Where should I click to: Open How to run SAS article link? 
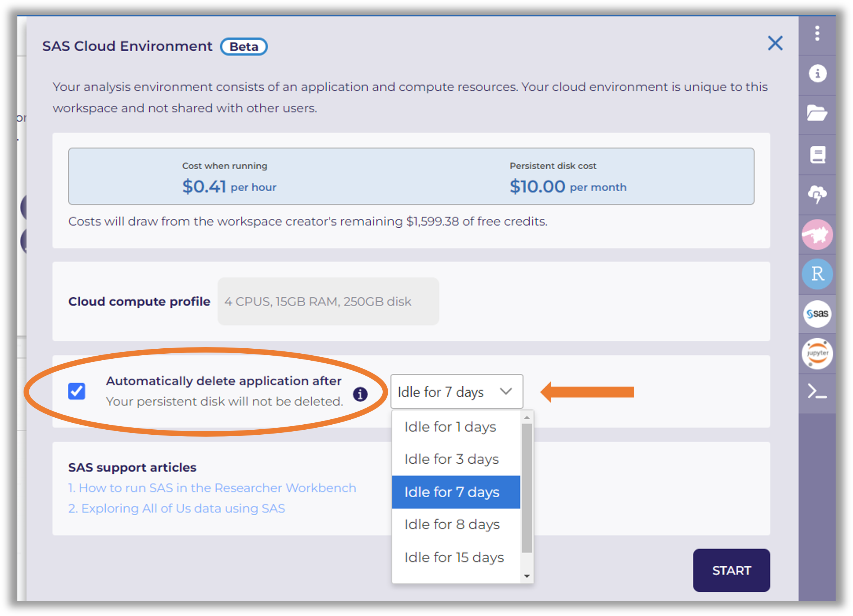(x=212, y=488)
